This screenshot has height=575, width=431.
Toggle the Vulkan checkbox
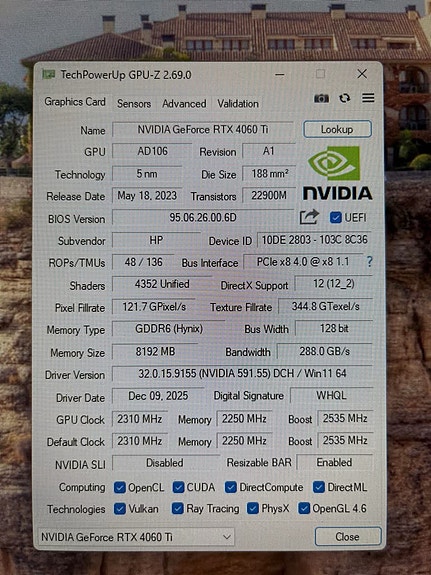click(x=120, y=509)
